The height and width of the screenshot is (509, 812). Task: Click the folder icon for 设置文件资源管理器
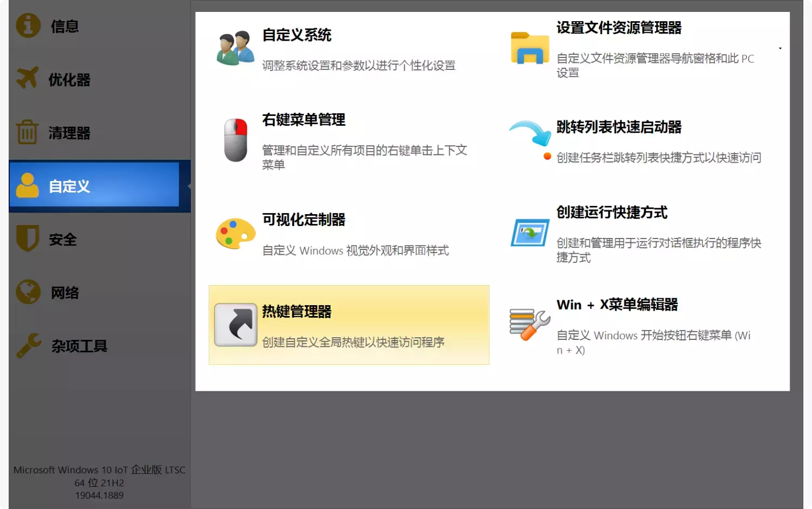[x=530, y=49]
